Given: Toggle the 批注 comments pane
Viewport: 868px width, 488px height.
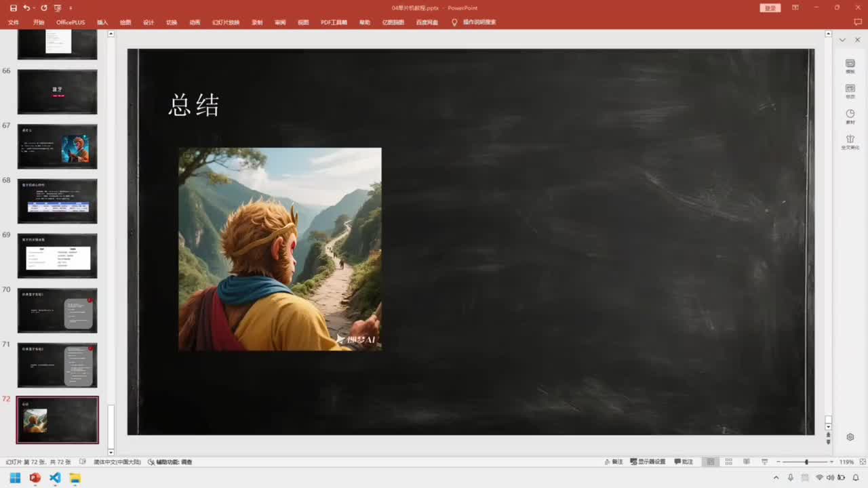Looking at the screenshot, I should [684, 462].
